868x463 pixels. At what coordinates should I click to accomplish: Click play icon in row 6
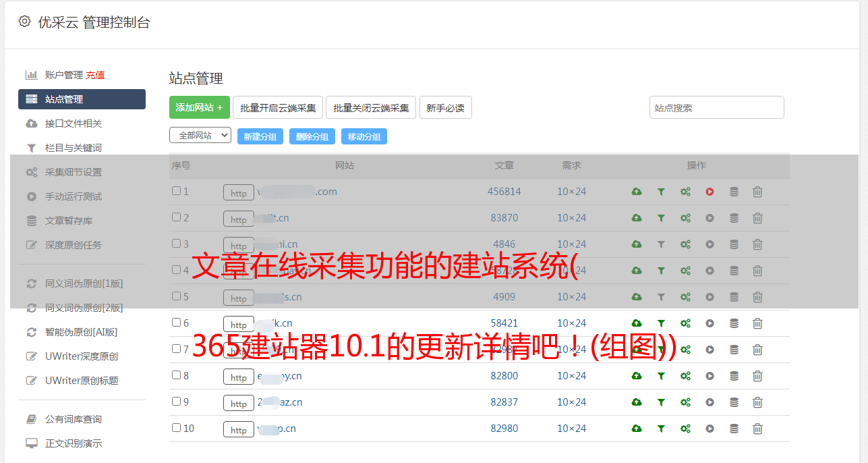pyautogui.click(x=710, y=323)
